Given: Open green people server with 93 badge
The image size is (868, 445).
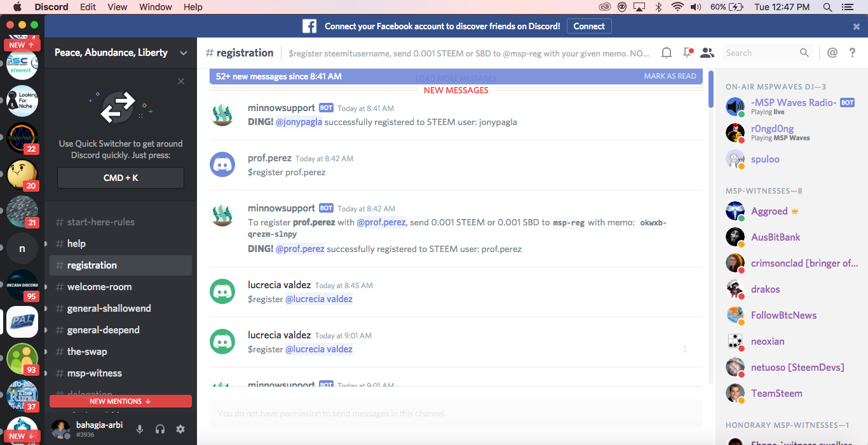Looking at the screenshot, I should click(22, 359).
